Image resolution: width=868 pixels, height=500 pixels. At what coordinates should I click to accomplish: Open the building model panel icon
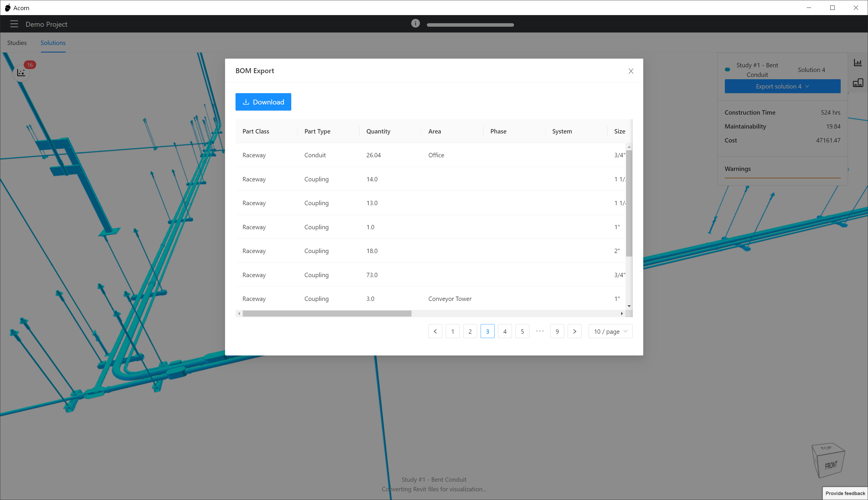(858, 83)
